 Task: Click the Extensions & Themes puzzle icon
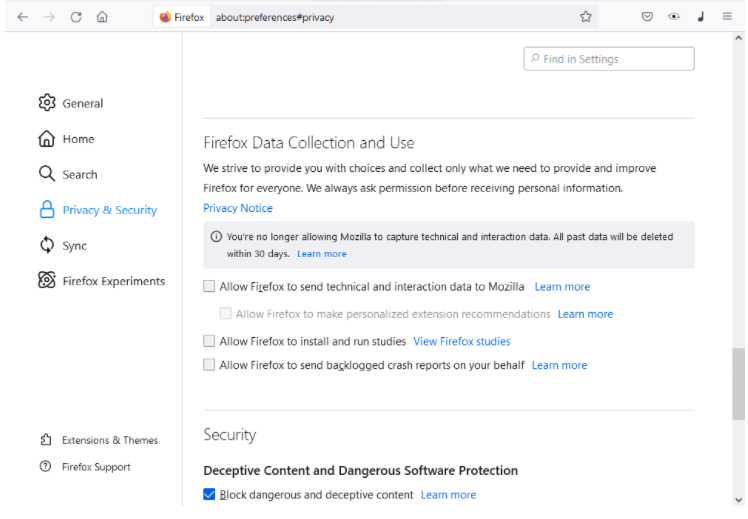point(46,440)
